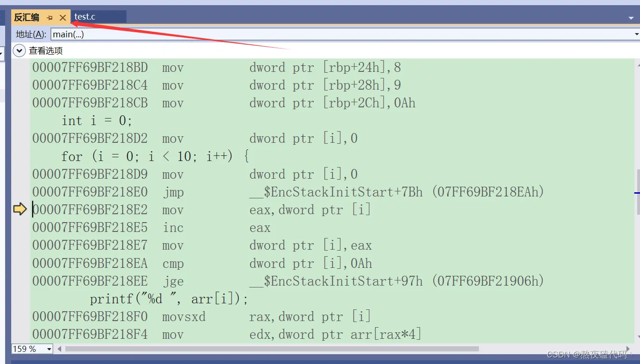Click address 00007FF69BF218CB

(x=90, y=103)
